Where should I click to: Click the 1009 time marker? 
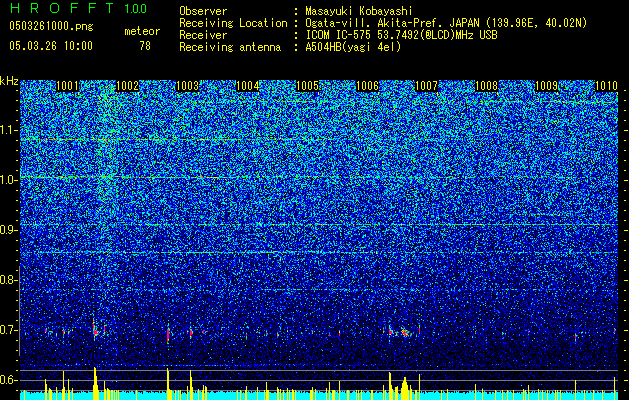(x=546, y=86)
